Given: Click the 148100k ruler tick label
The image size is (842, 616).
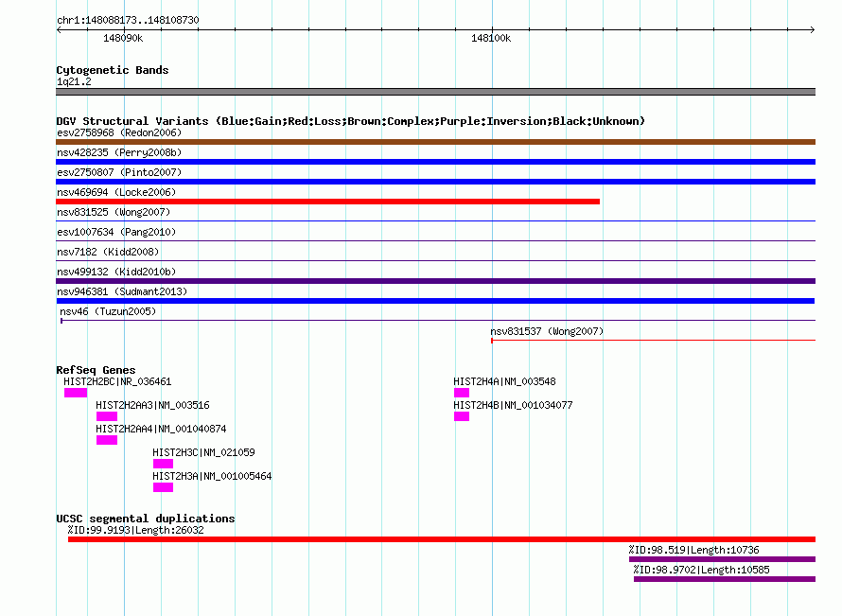Looking at the screenshot, I should (491, 38).
